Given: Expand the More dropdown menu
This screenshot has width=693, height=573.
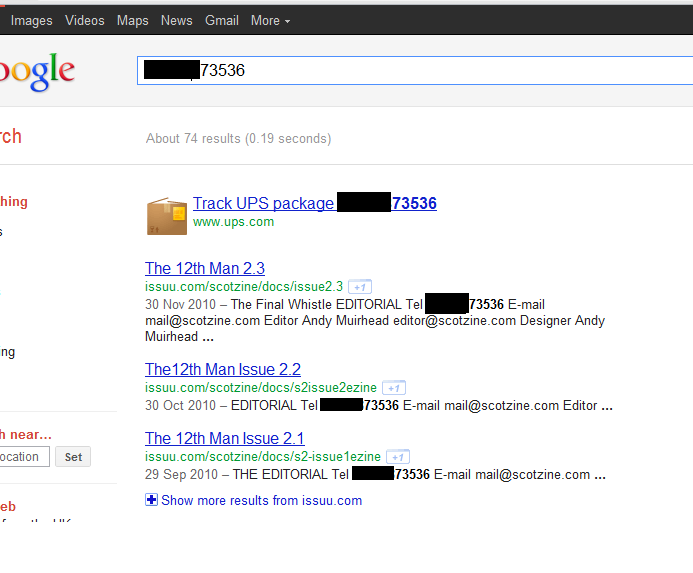Looking at the screenshot, I should click(x=270, y=20).
